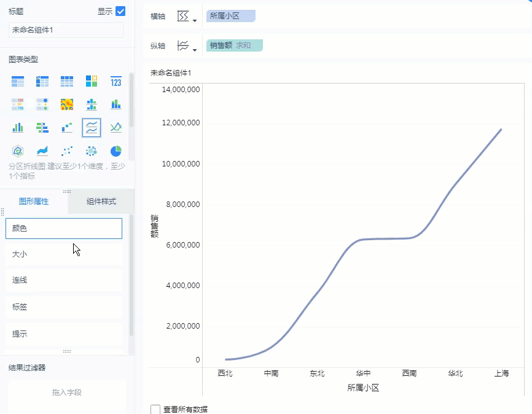532x414 pixels.
Task: Click the 销售额 vertical y-axis title
Action: [x=154, y=226]
